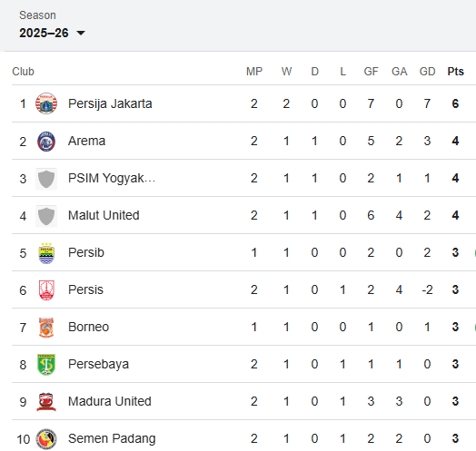The image size is (476, 451).
Task: Click the Arema club logo
Action: click(46, 141)
